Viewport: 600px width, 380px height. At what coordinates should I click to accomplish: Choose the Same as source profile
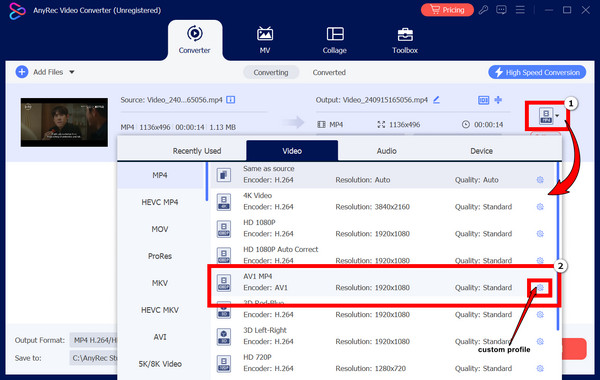[382, 175]
